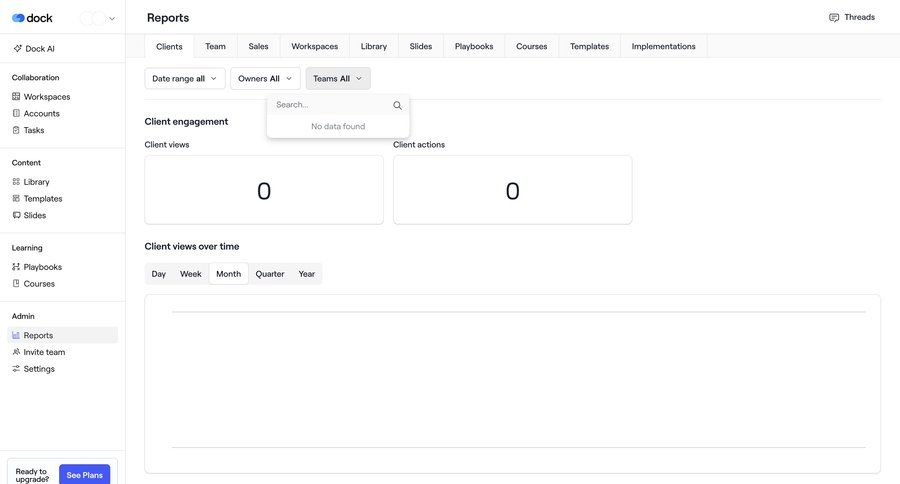Click the Library icon in sidebar
The height and width of the screenshot is (484, 900).
click(x=16, y=181)
